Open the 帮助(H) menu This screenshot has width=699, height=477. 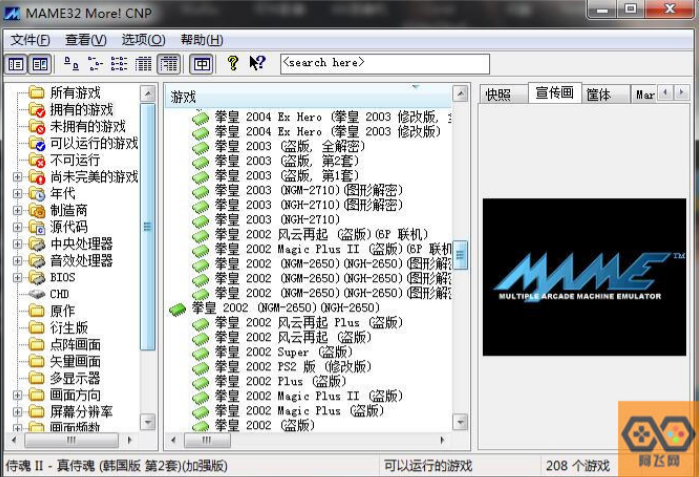[201, 40]
